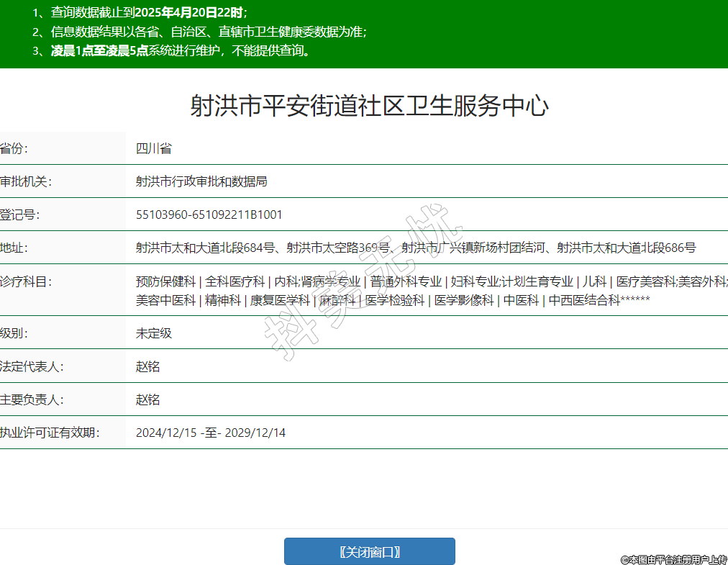
Task: Select registration number 55103960-651092211B1001
Action: (209, 214)
